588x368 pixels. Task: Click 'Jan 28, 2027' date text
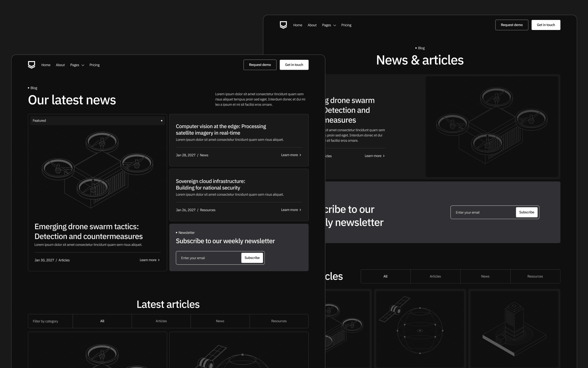click(x=186, y=155)
